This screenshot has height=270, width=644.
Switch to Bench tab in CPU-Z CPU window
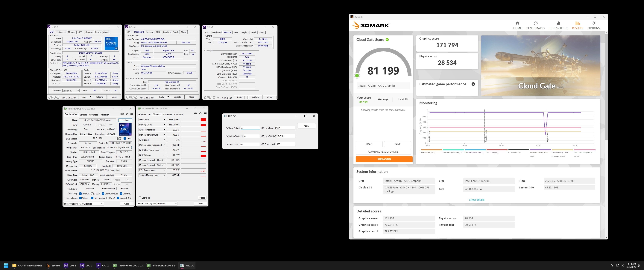[98, 32]
